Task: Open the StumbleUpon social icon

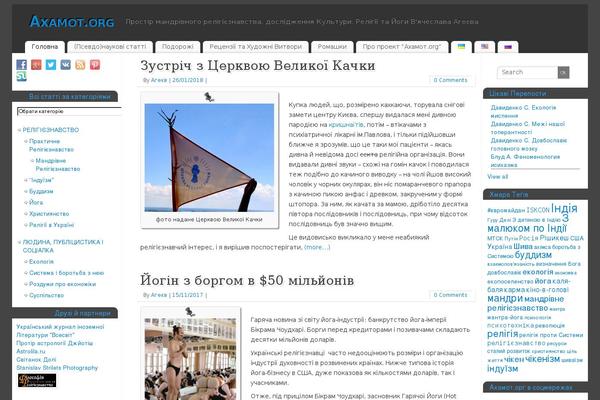Action: 21,77
